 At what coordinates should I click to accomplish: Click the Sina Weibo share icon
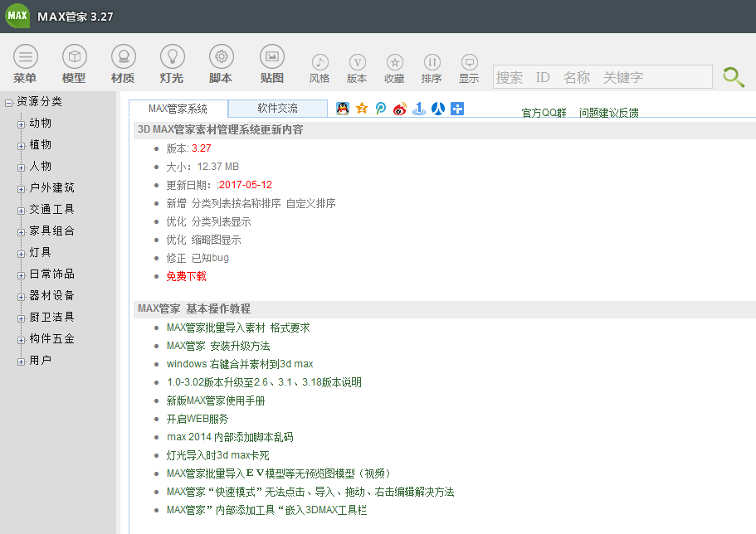[x=400, y=109]
